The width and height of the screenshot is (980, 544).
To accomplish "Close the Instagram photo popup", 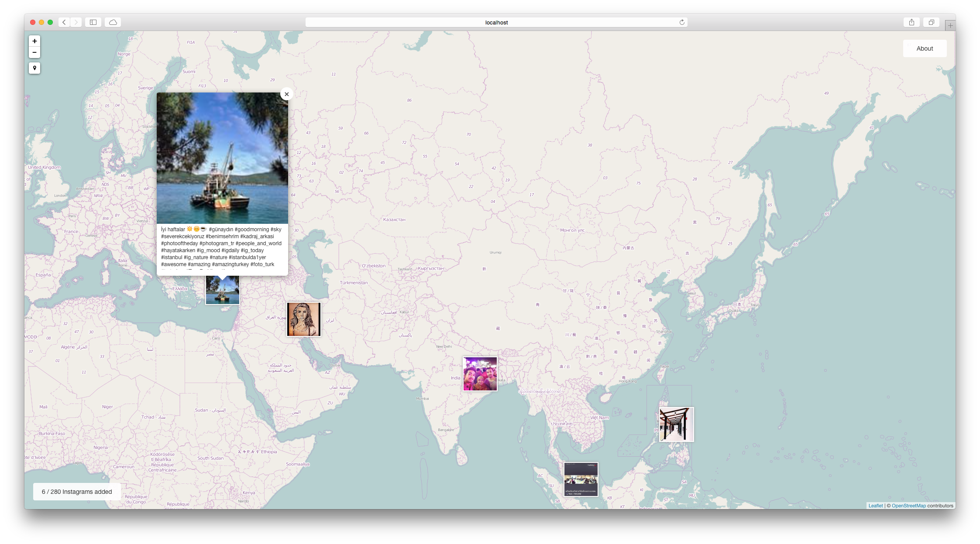I will click(x=286, y=94).
